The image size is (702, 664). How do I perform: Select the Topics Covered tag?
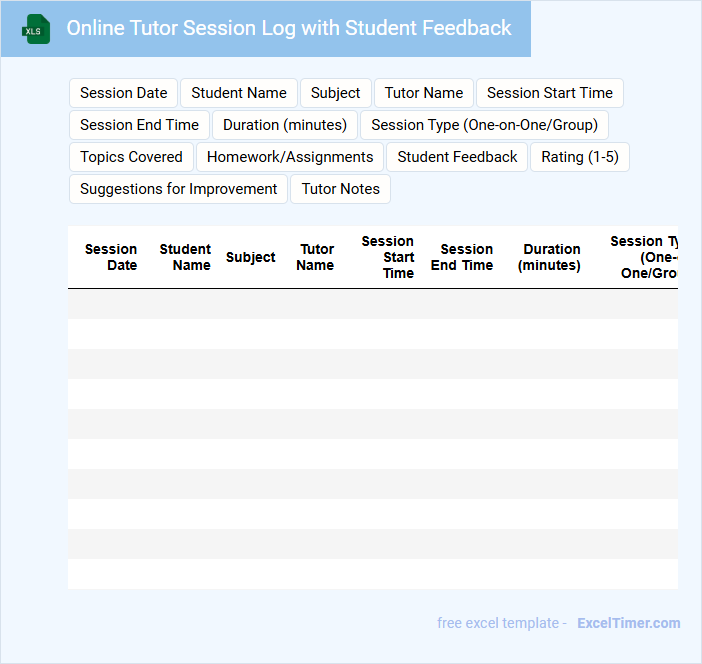pos(131,157)
